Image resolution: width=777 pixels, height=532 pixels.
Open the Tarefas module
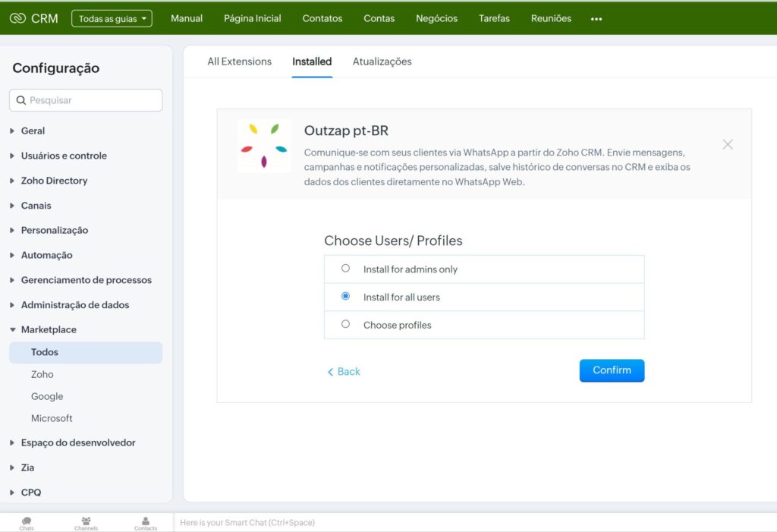tap(494, 18)
